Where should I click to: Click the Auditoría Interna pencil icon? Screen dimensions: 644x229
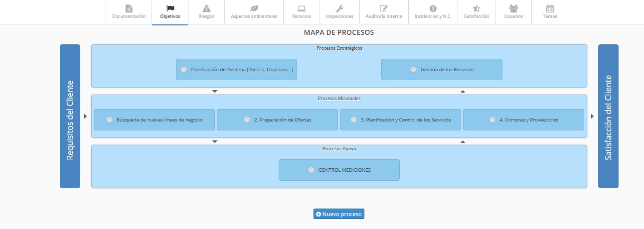click(384, 8)
